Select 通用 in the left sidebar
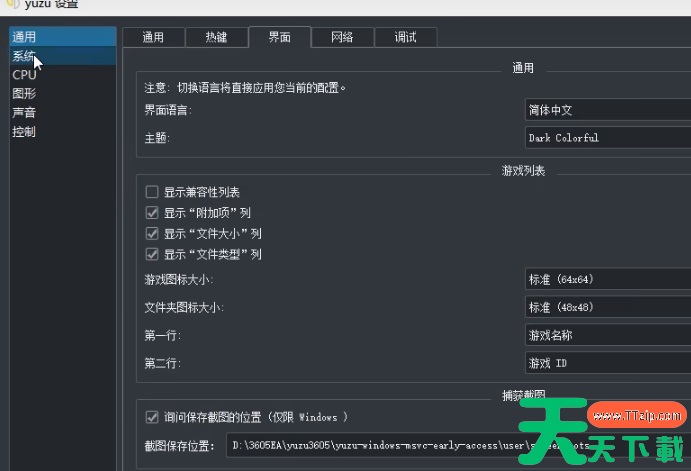The height and width of the screenshot is (471, 691). (x=63, y=37)
